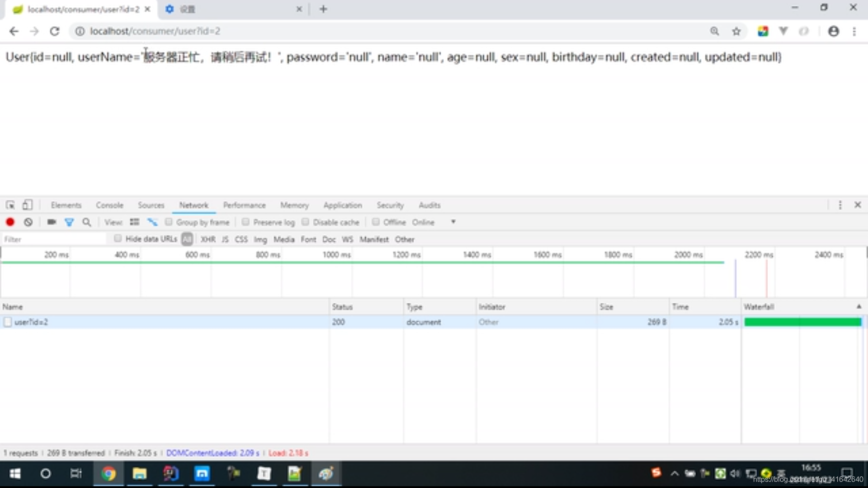This screenshot has height=488, width=868.
Task: Focus the network Filter text field
Action: point(54,239)
